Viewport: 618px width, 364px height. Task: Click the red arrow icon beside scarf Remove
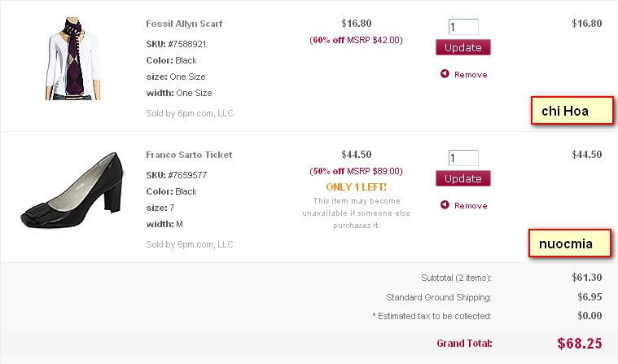445,74
